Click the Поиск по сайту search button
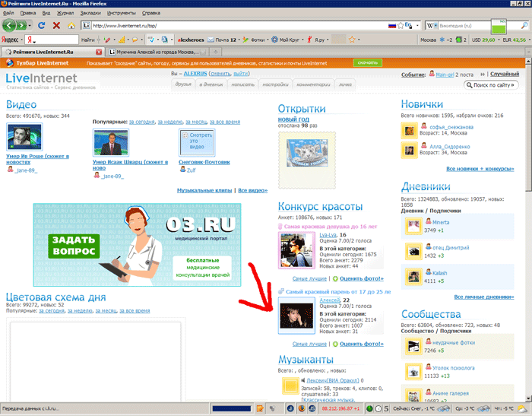Viewport: 532px width, 416px height. click(491, 85)
